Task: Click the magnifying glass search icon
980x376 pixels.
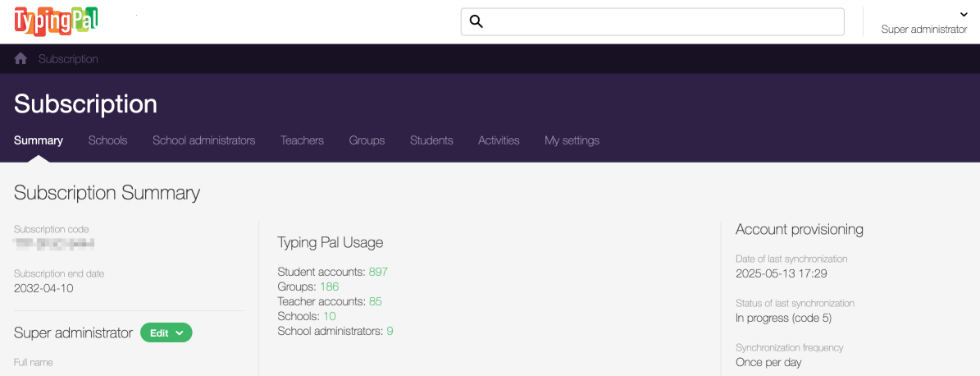Action: tap(476, 22)
